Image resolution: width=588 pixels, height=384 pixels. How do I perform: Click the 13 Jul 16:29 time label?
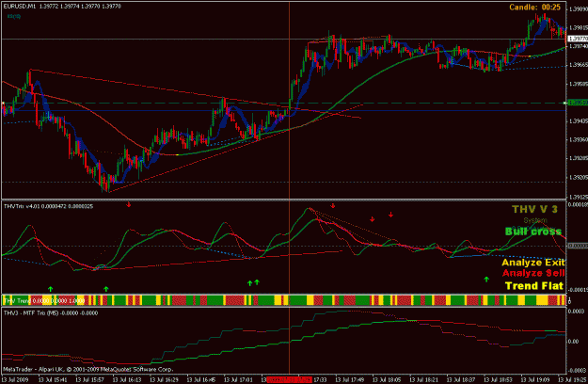pyautogui.click(x=164, y=379)
